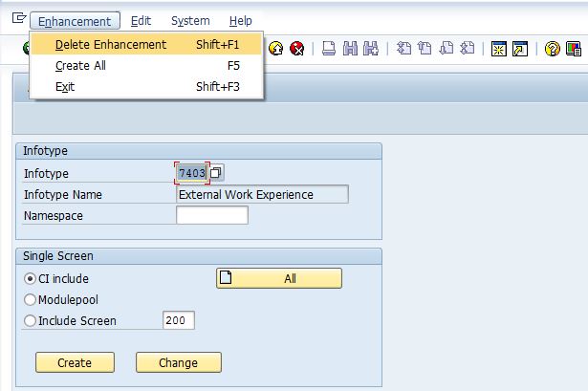Image resolution: width=588 pixels, height=391 pixels.
Task: Open search help next to Infotype field
Action: click(x=216, y=173)
